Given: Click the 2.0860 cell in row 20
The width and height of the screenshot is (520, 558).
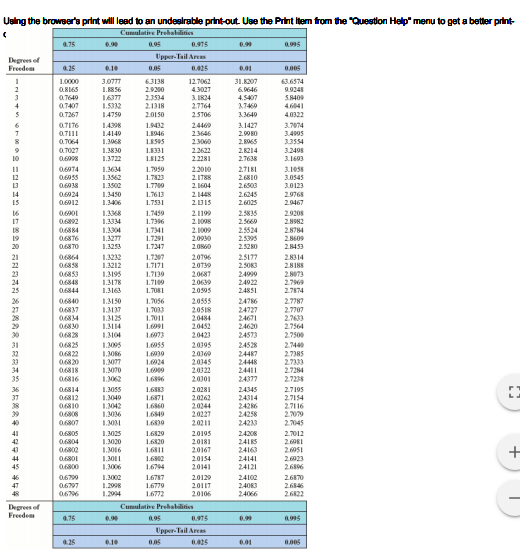Looking at the screenshot, I should [201, 247].
